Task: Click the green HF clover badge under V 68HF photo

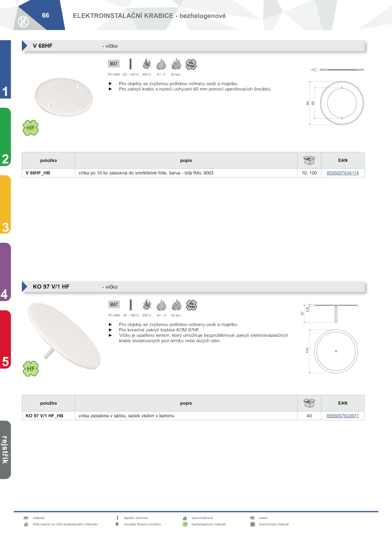Action: [x=31, y=128]
